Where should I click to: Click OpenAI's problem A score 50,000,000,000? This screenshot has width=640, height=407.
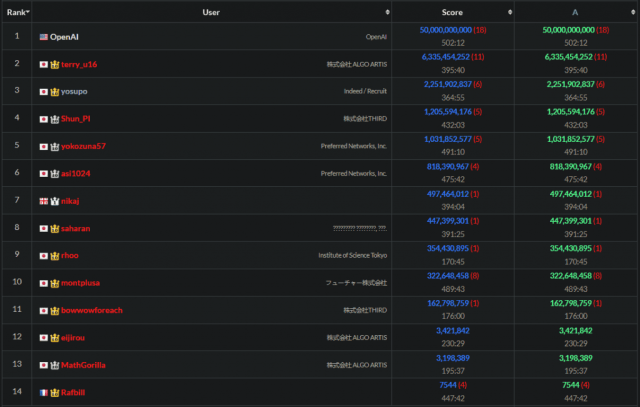569,30
